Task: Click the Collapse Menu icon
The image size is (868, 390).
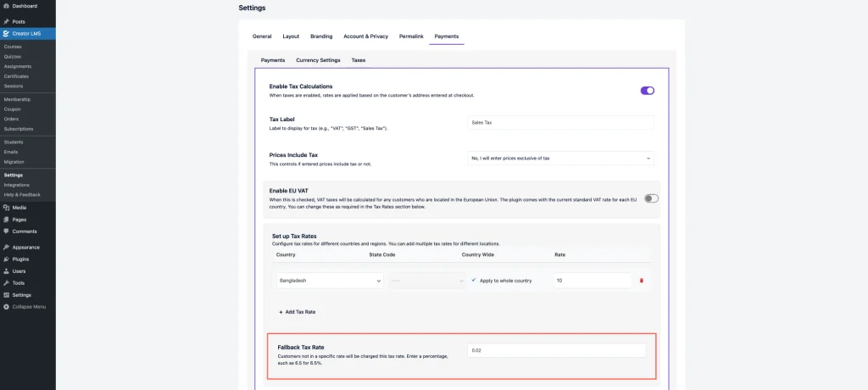Action: pyautogui.click(x=7, y=306)
